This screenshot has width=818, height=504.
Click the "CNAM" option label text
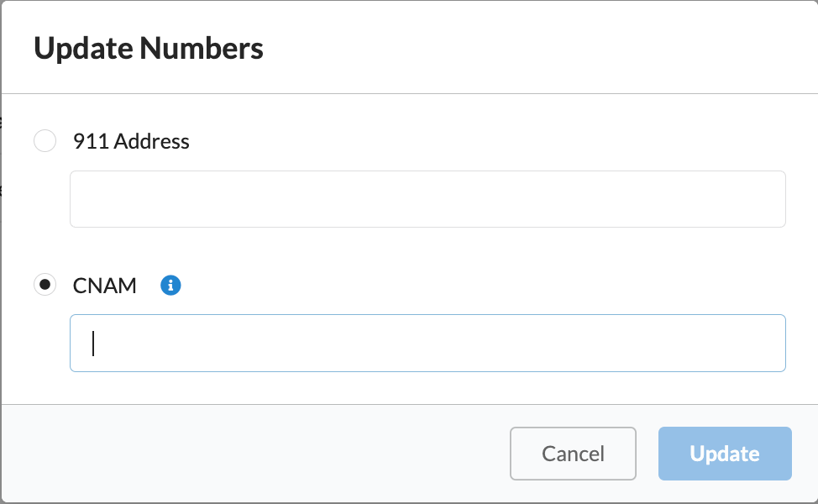(x=104, y=286)
